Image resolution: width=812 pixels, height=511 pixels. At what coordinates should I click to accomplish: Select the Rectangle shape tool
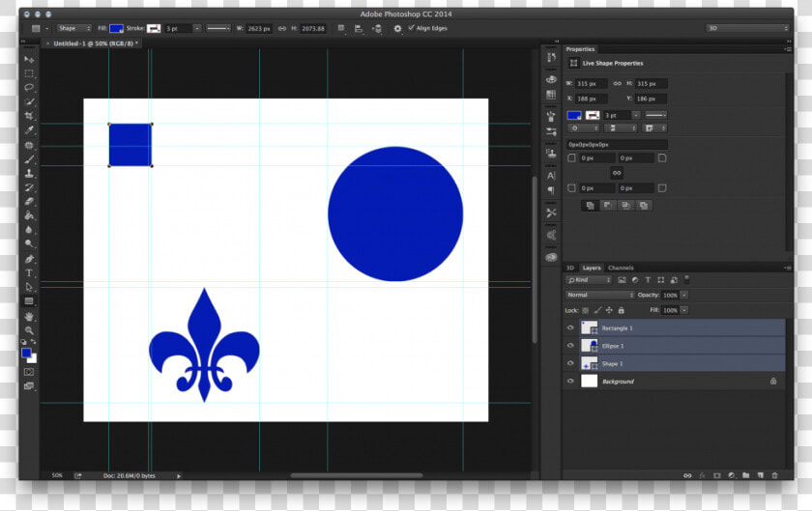coord(29,301)
